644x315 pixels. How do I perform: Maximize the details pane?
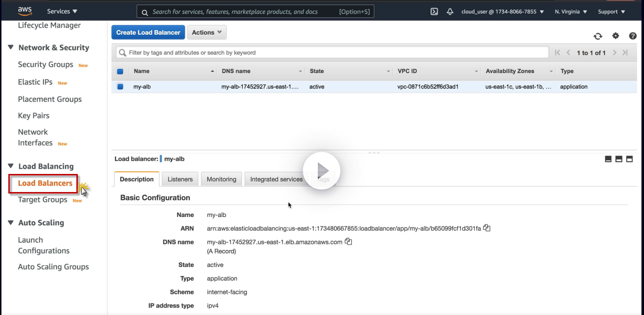pos(630,159)
